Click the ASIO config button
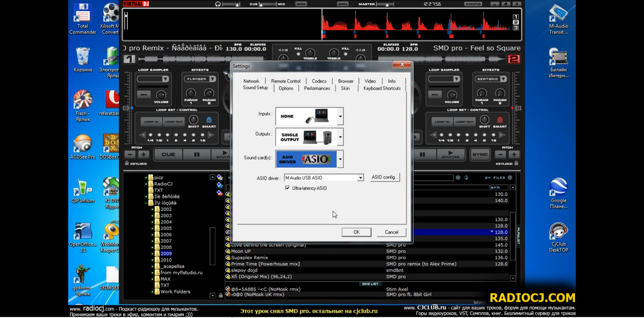644x318 pixels. pyautogui.click(x=385, y=177)
